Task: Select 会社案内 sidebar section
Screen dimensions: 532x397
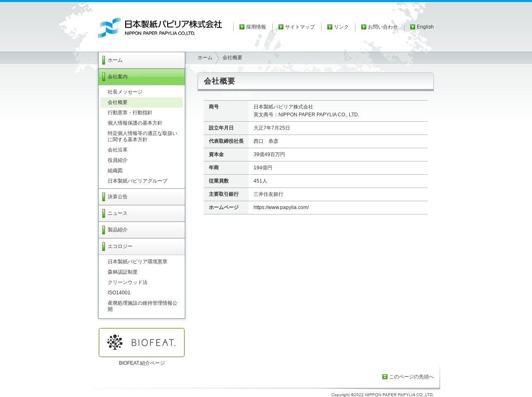Action: pyautogui.click(x=142, y=77)
